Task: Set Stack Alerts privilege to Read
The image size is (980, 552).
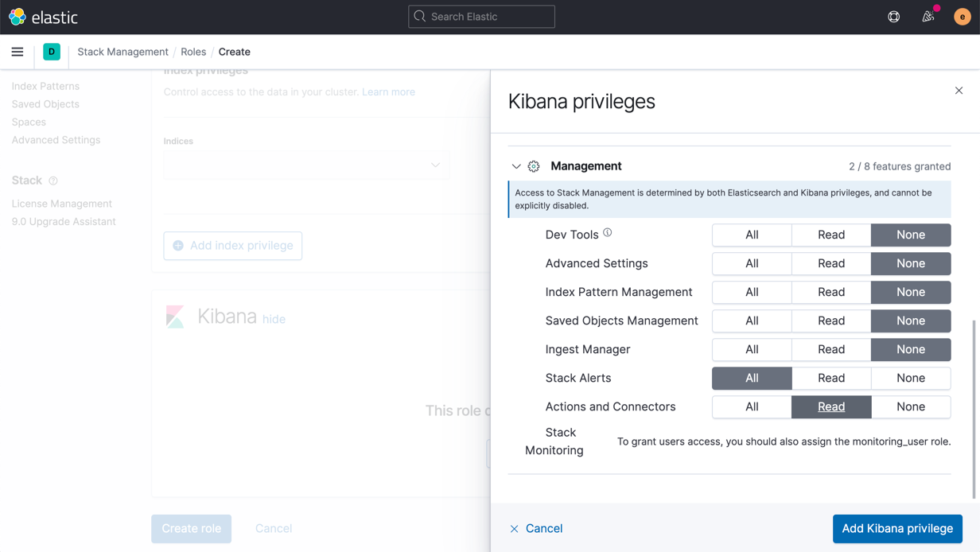Action: (831, 378)
